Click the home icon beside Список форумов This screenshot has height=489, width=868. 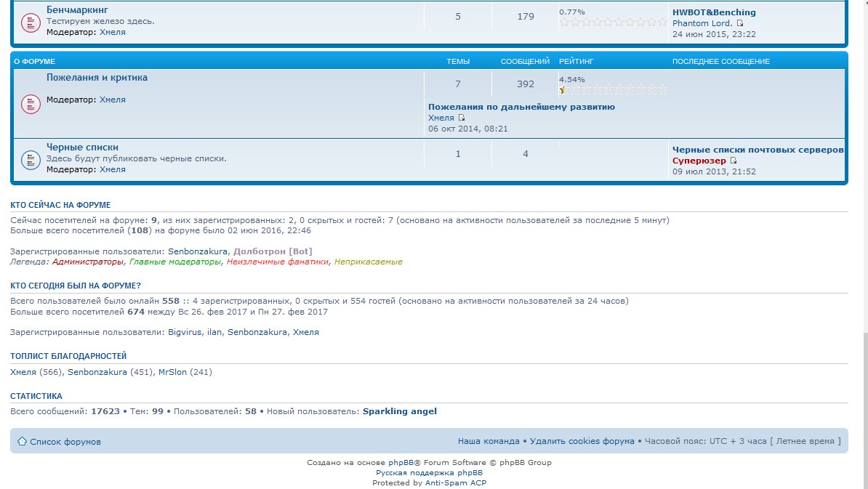pos(22,441)
